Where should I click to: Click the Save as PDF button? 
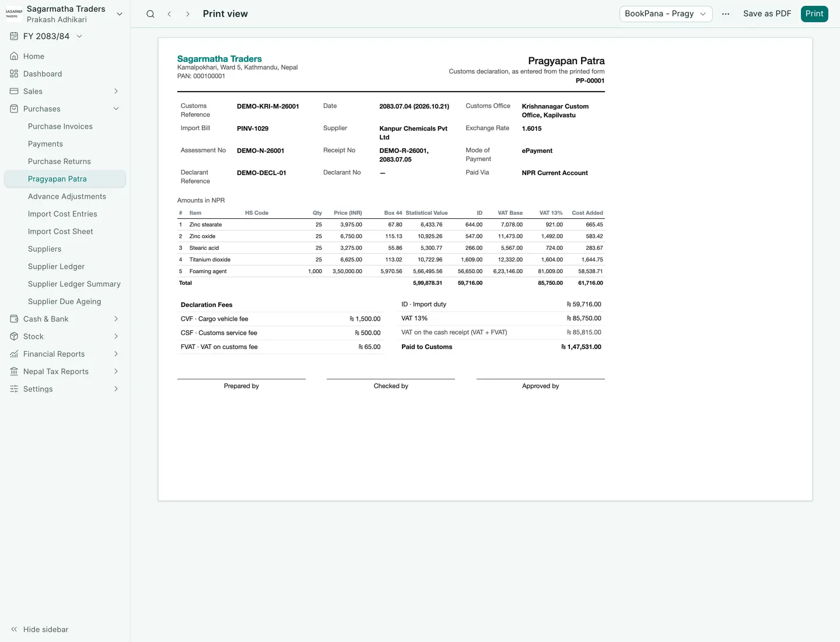coord(767,14)
